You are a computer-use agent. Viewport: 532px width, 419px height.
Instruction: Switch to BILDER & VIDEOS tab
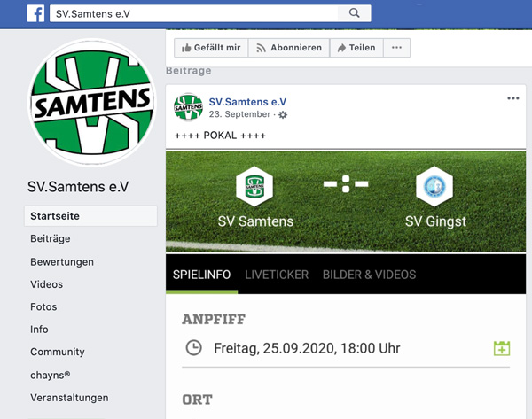click(369, 275)
